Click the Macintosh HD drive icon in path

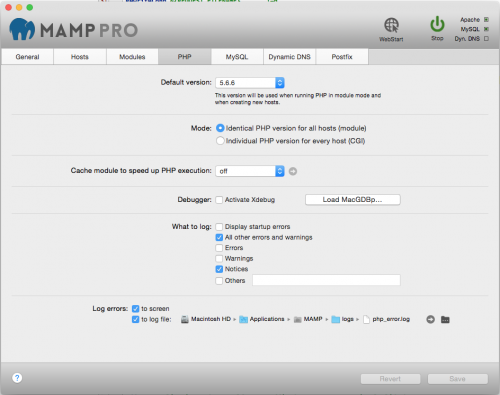[x=185, y=319]
